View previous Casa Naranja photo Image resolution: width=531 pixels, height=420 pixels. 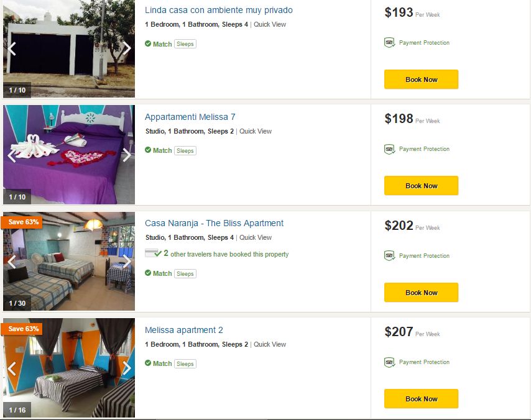tap(11, 262)
